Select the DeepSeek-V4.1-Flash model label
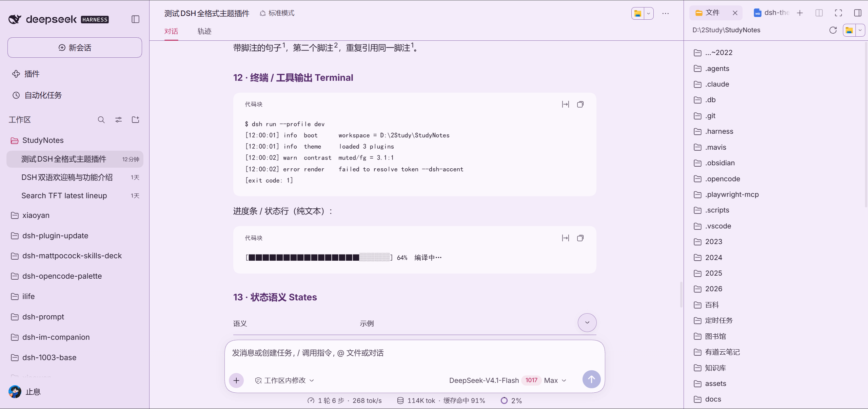Viewport: 868px width, 409px height. pyautogui.click(x=484, y=380)
